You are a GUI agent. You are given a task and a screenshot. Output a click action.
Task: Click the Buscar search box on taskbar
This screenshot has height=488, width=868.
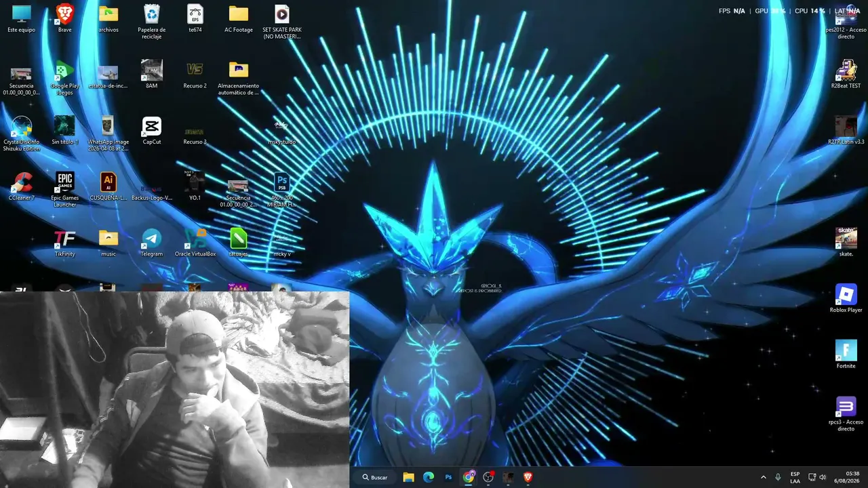click(x=375, y=477)
